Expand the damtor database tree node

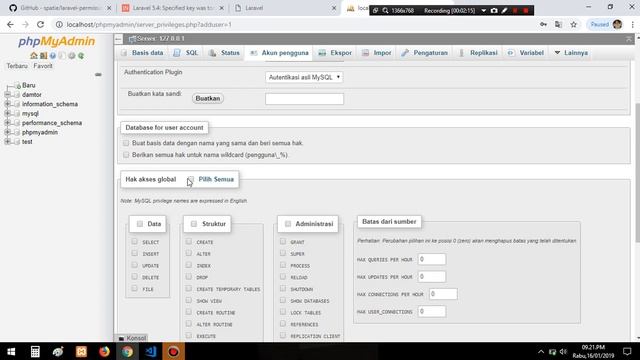(7, 94)
